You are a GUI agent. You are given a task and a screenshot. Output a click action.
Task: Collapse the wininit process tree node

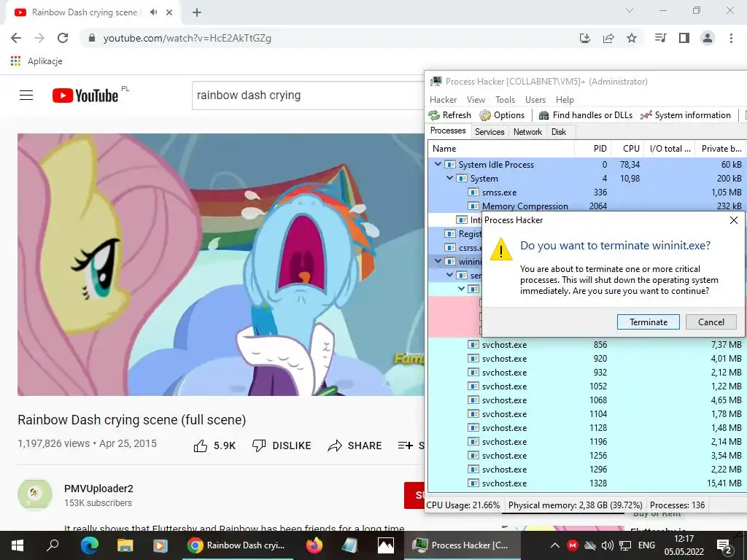click(x=438, y=261)
